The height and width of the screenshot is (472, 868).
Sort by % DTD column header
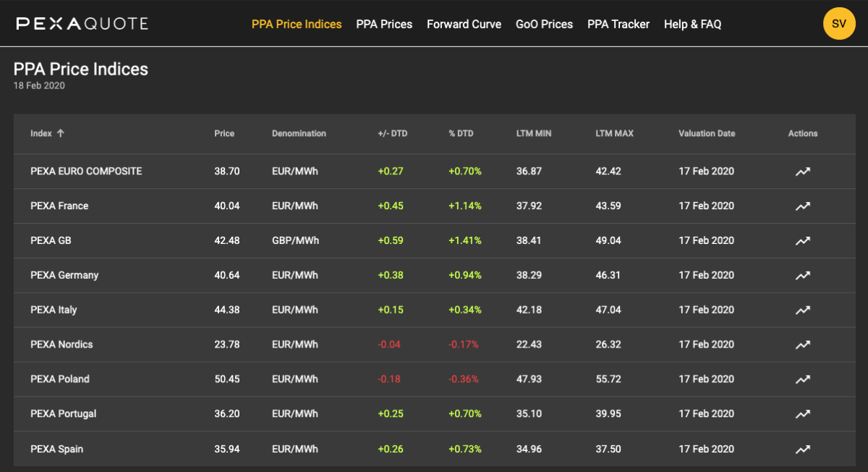click(x=461, y=133)
